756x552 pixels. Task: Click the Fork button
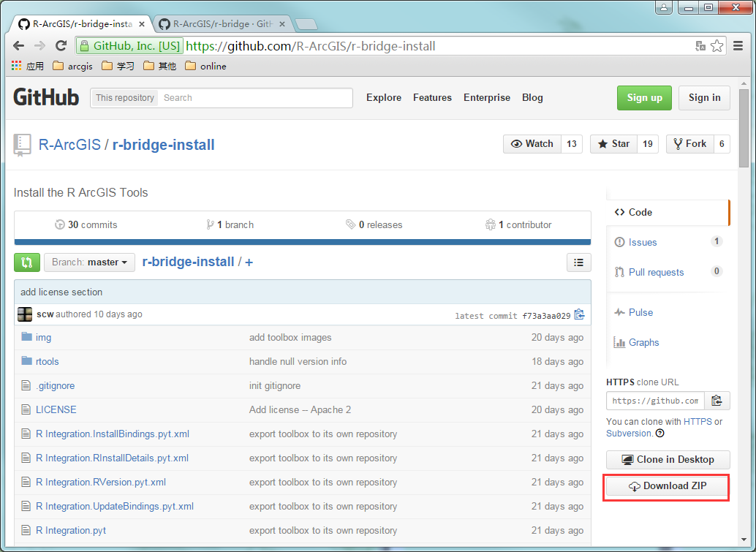(x=689, y=143)
